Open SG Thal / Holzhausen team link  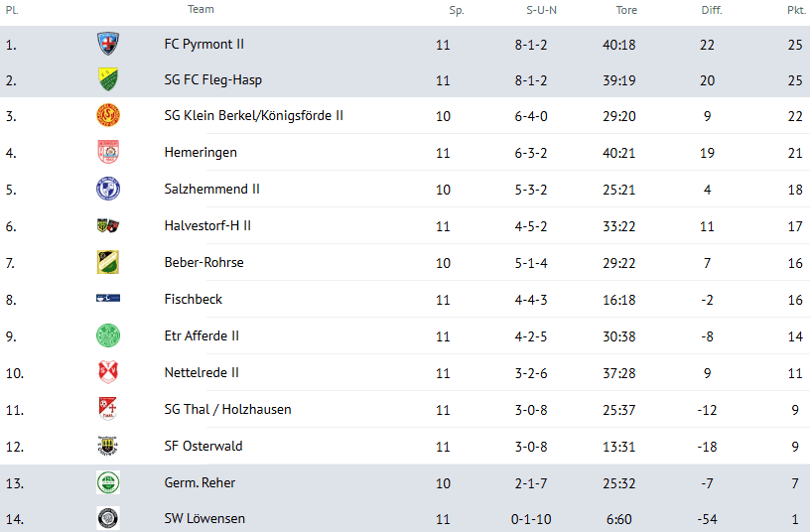click(x=227, y=409)
